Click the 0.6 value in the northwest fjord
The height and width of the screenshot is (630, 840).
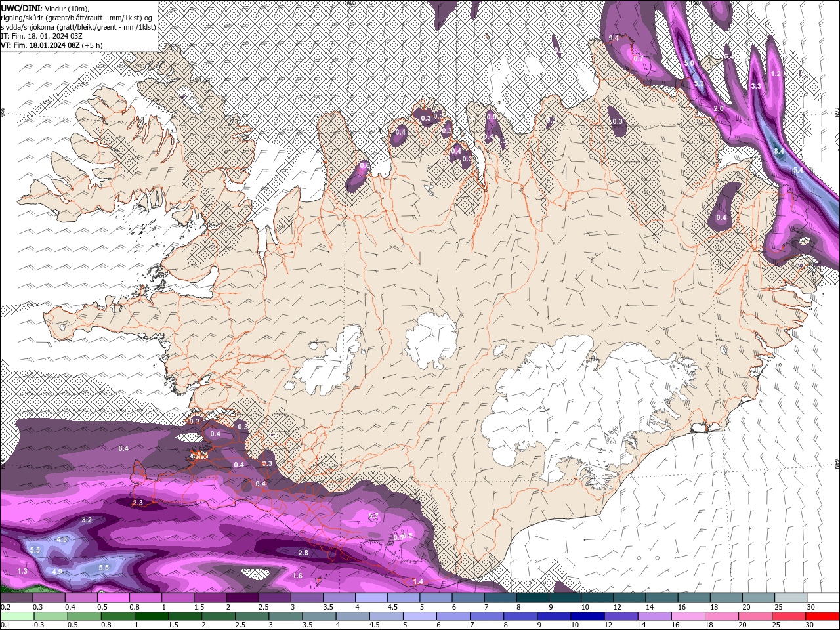tap(364, 166)
